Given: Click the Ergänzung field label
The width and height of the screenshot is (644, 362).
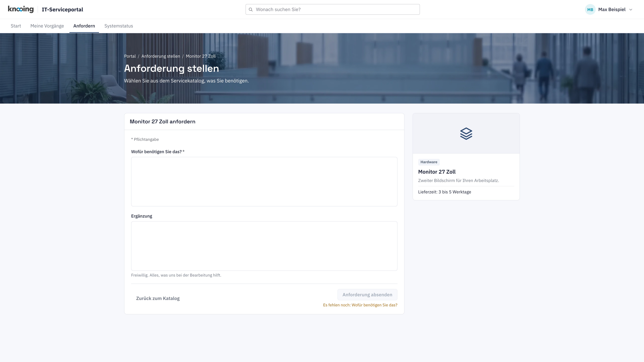Looking at the screenshot, I should click(x=142, y=216).
